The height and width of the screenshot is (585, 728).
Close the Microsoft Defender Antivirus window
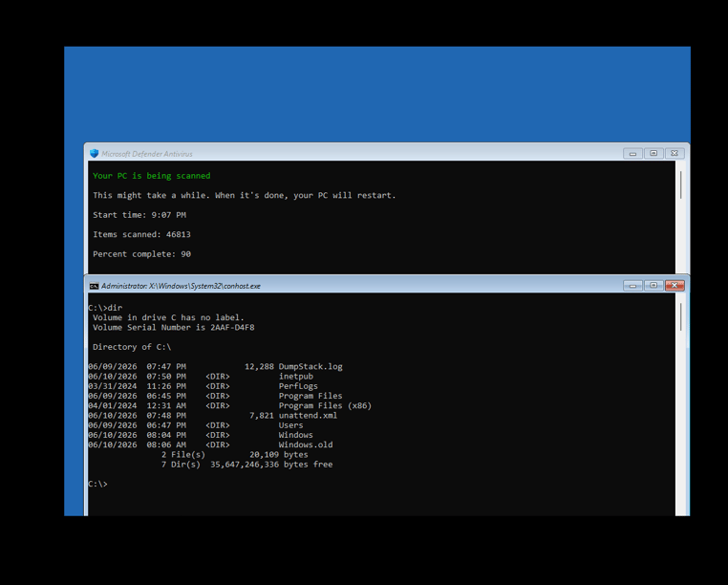[x=674, y=153]
